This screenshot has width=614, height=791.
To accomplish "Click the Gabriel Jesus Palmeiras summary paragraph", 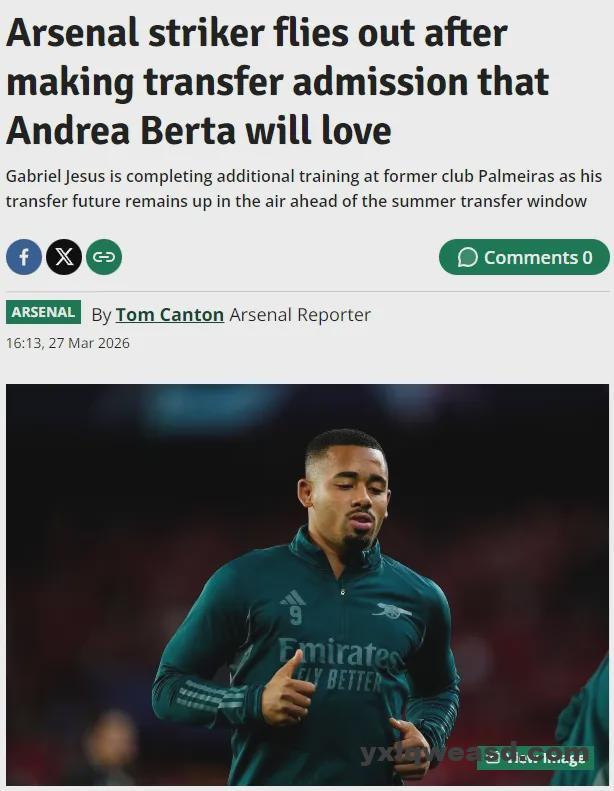I will [x=304, y=189].
